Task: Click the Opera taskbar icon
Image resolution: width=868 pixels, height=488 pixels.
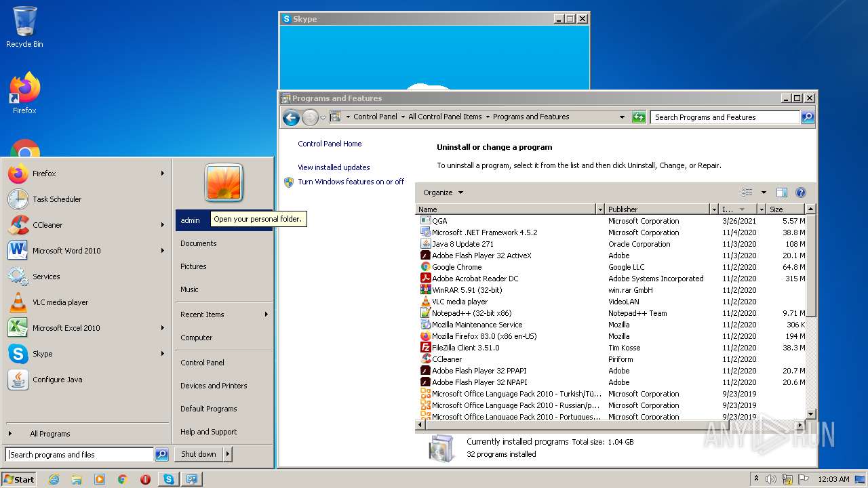Action: pos(145,479)
